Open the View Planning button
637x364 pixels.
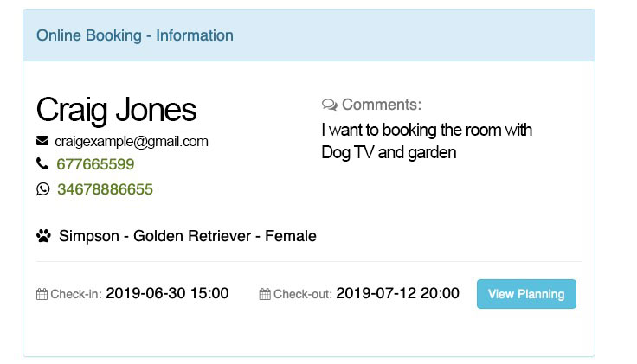coord(526,294)
